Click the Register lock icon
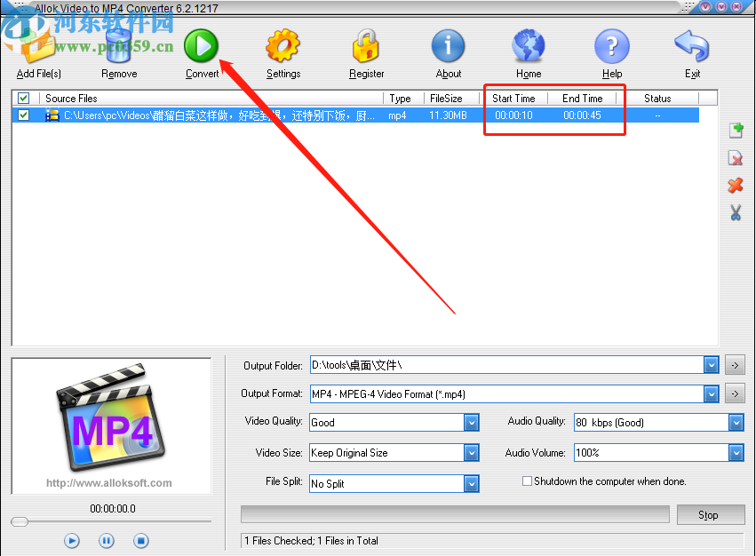 pyautogui.click(x=366, y=46)
